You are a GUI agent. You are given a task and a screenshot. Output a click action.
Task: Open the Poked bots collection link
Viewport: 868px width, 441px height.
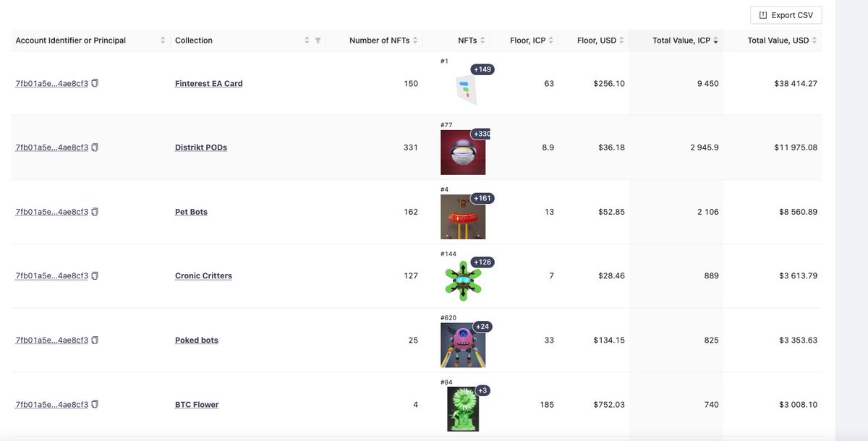(x=197, y=340)
